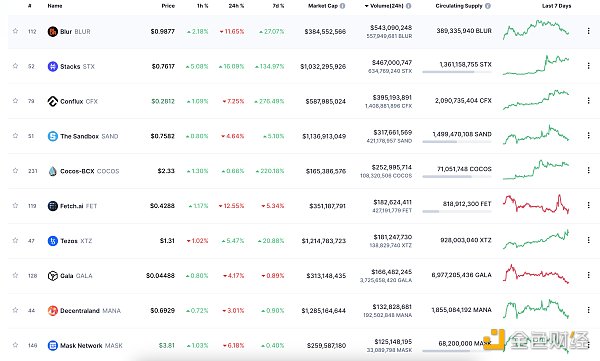Toggle the watchlist star for Stacks

pyautogui.click(x=15, y=66)
